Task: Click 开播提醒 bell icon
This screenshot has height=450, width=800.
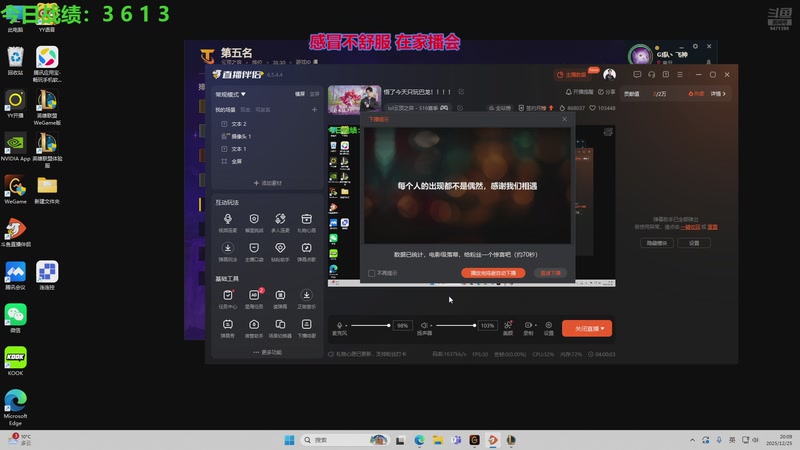Action: (579, 92)
